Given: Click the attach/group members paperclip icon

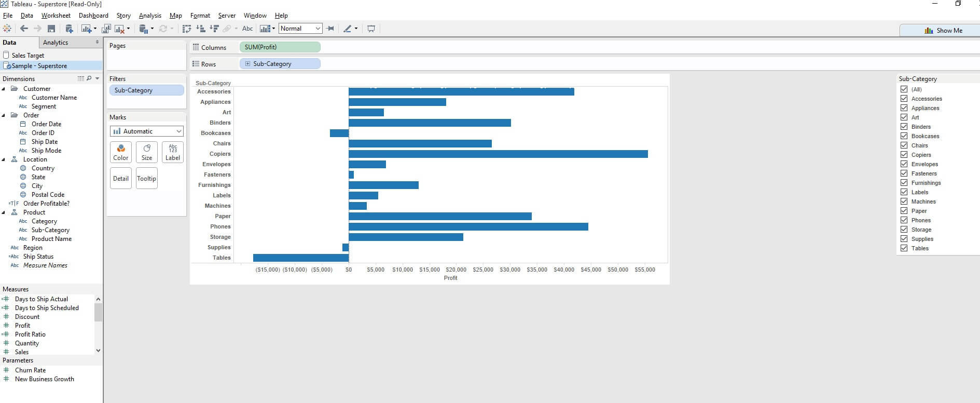Looking at the screenshot, I should (227, 29).
